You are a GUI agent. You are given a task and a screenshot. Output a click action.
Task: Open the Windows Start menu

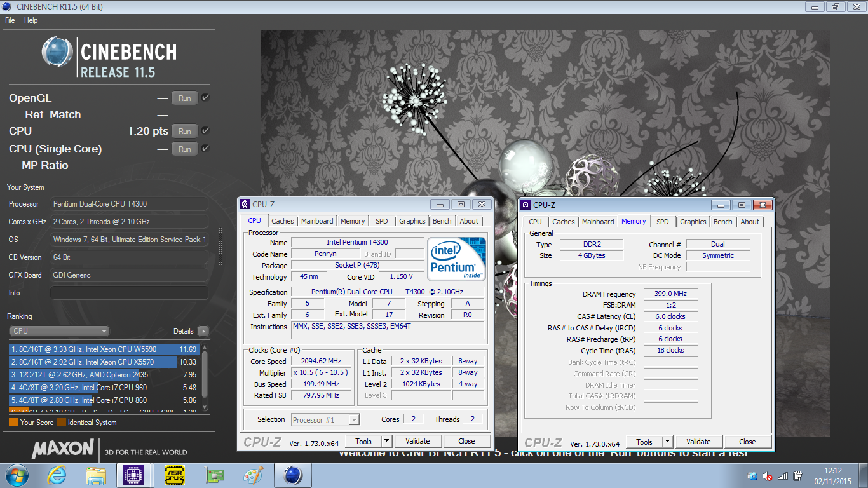(16, 475)
